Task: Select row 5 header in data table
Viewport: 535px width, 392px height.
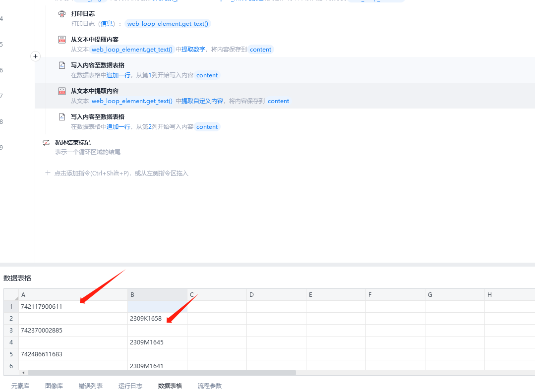Action: click(11, 354)
